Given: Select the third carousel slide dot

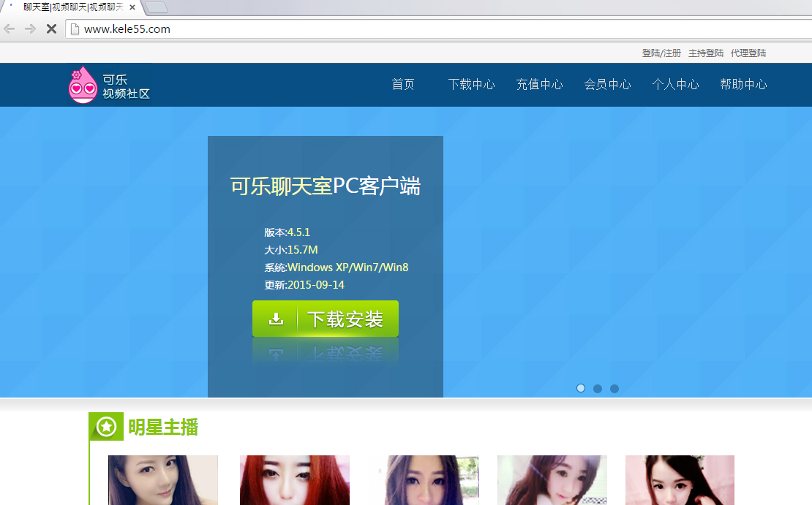Looking at the screenshot, I should coord(614,388).
